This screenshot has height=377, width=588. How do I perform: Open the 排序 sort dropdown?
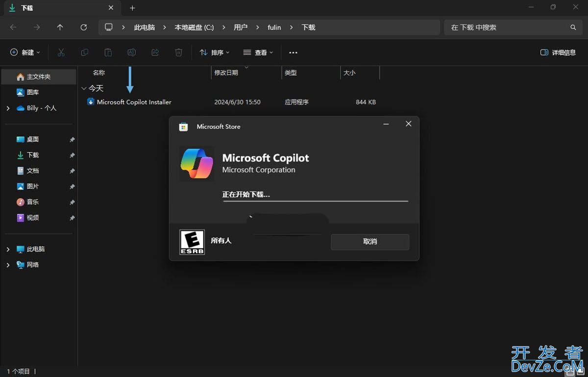point(215,52)
